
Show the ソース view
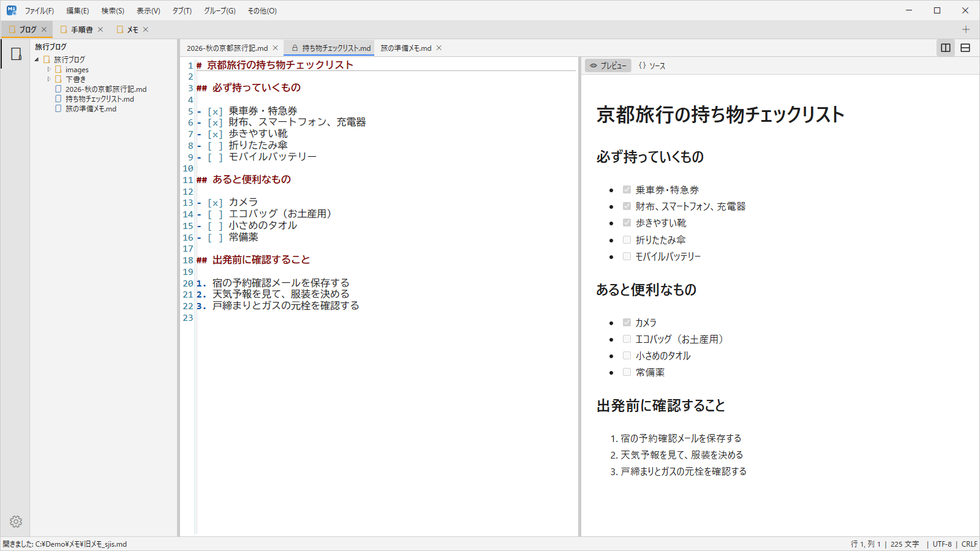point(652,66)
